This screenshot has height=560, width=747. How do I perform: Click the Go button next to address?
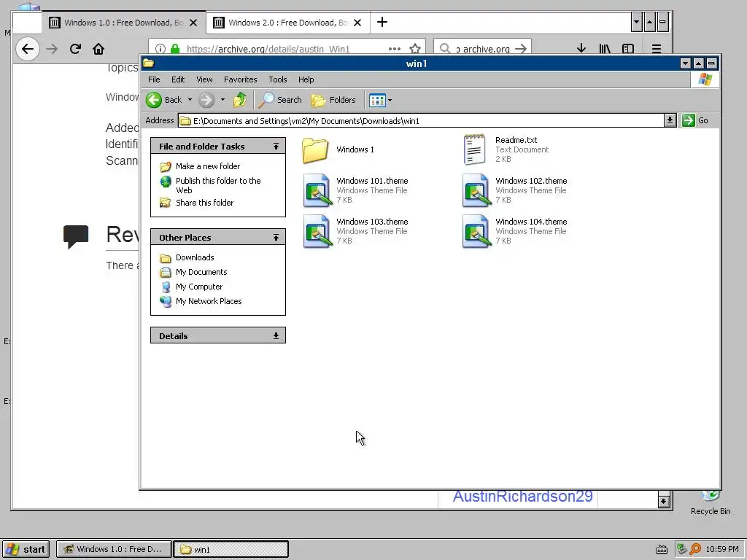pyautogui.click(x=695, y=120)
